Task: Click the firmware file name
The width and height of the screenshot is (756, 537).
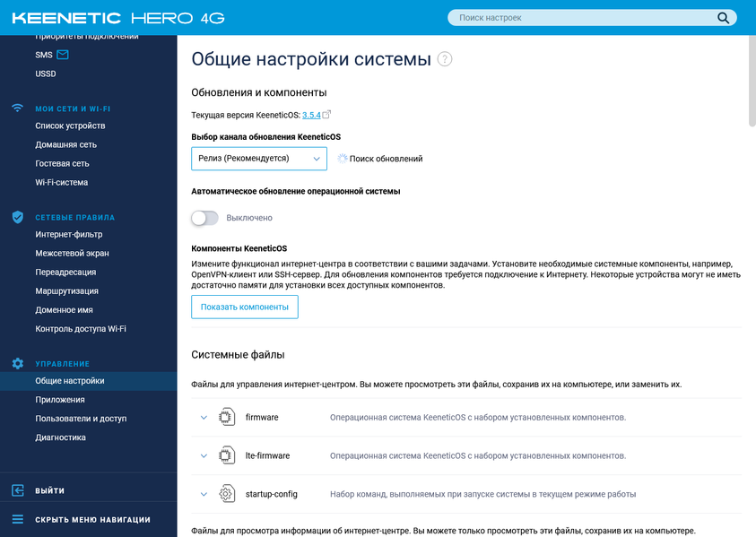Action: (x=262, y=418)
